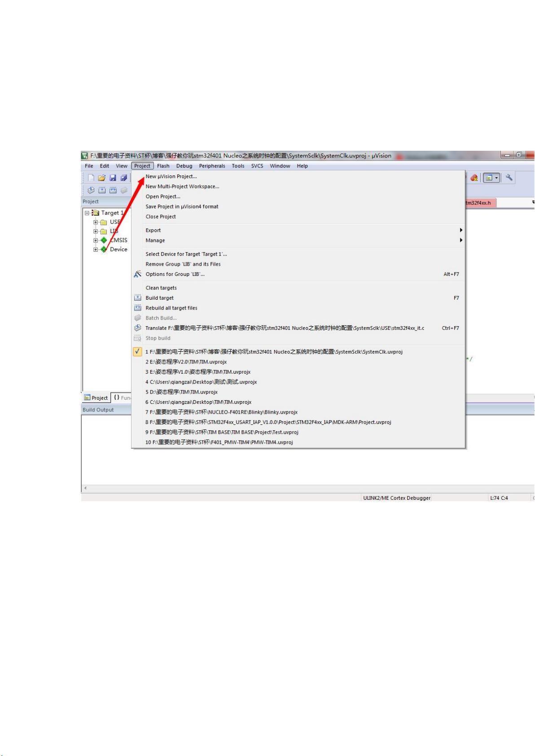Open the Peripherals menu

click(212, 166)
